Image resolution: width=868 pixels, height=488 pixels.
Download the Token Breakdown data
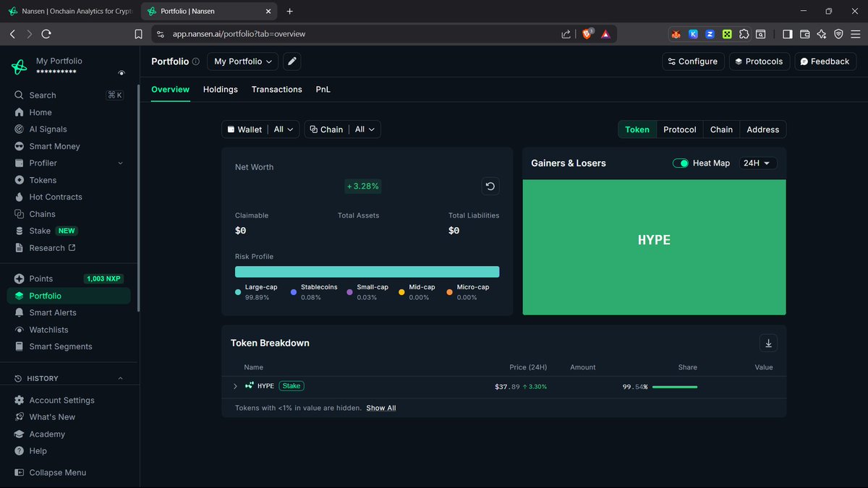(x=769, y=343)
